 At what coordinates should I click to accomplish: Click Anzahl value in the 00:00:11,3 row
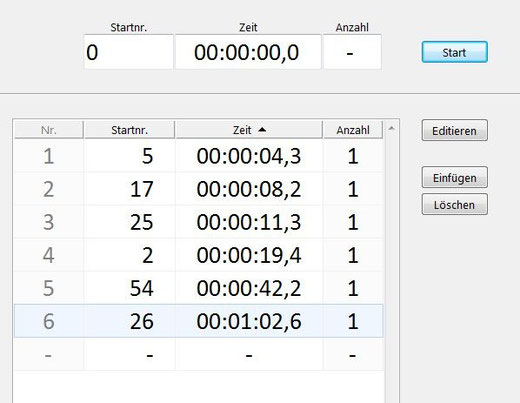click(353, 222)
